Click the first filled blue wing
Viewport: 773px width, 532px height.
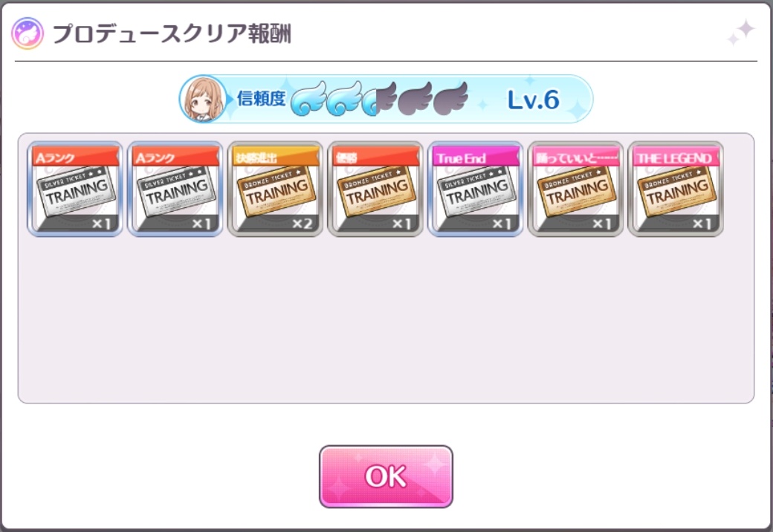click(308, 99)
